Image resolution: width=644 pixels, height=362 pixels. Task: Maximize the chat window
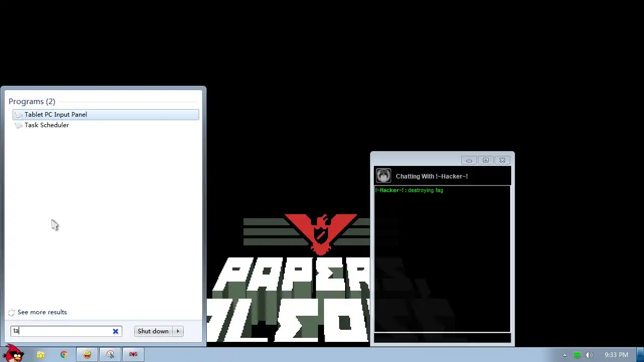[486, 160]
